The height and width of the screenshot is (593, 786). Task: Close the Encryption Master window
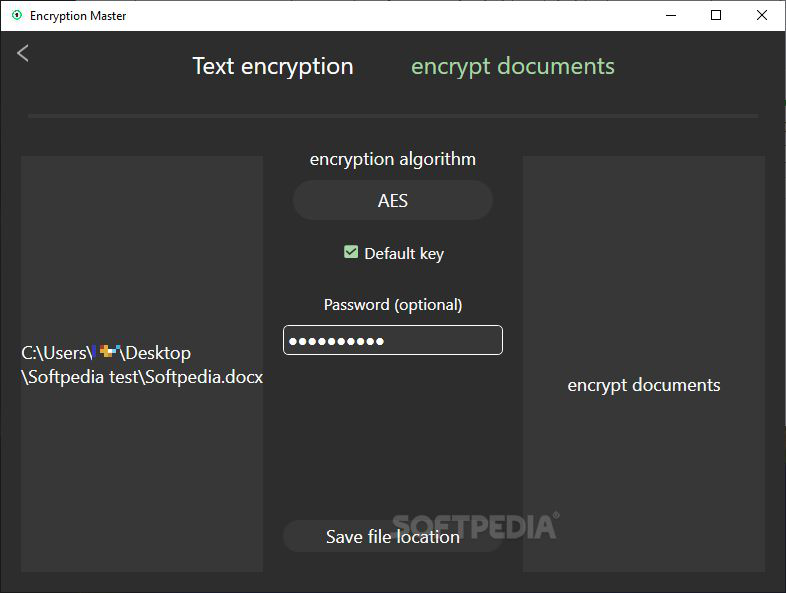point(761,16)
